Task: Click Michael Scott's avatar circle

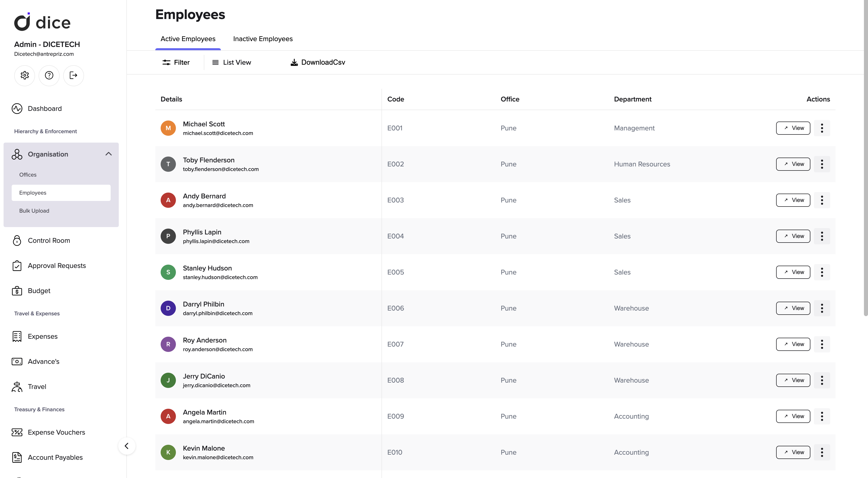Action: pos(168,128)
